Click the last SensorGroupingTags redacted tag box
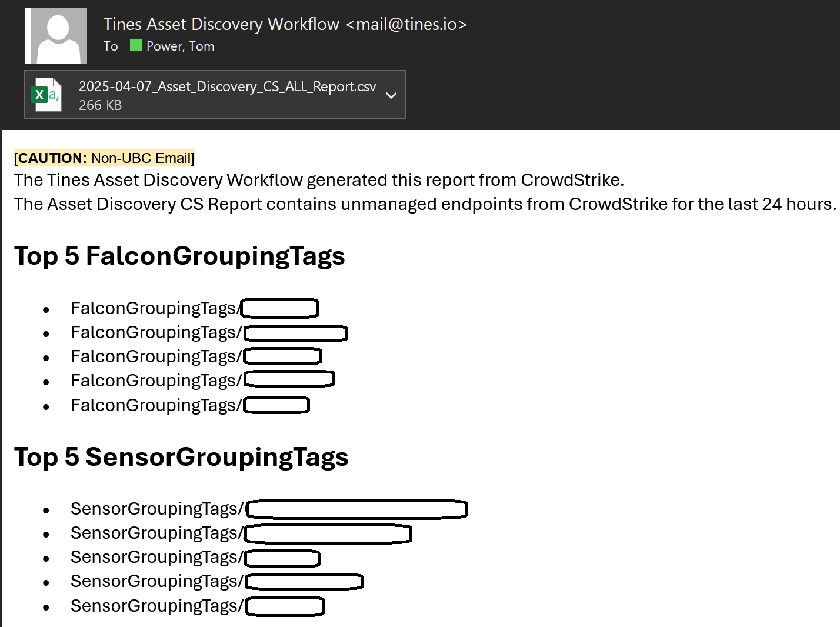The height and width of the screenshot is (627, 840). point(285,606)
